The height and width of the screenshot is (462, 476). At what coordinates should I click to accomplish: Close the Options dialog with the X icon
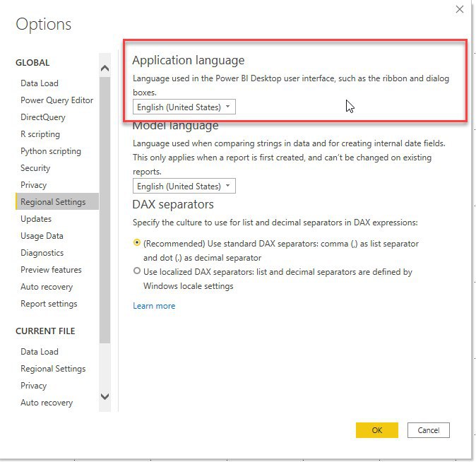click(459, 9)
